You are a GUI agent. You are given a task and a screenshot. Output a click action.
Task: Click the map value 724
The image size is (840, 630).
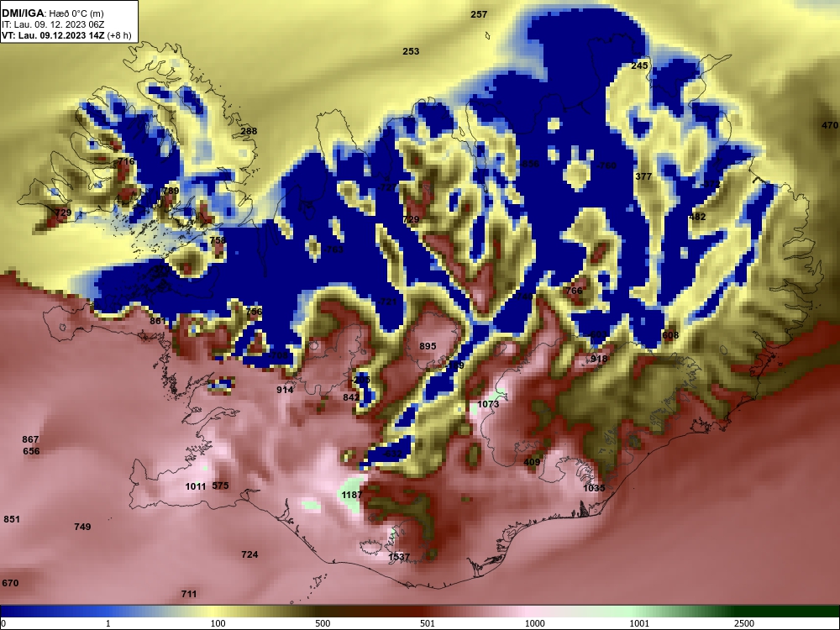(x=249, y=554)
